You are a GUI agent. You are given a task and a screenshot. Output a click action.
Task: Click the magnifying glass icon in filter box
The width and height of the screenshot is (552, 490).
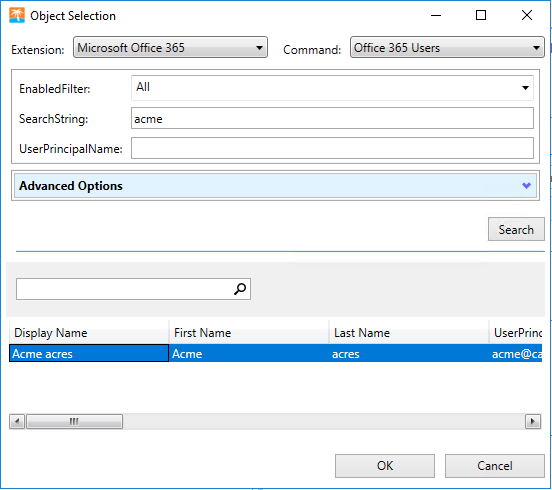(x=240, y=289)
